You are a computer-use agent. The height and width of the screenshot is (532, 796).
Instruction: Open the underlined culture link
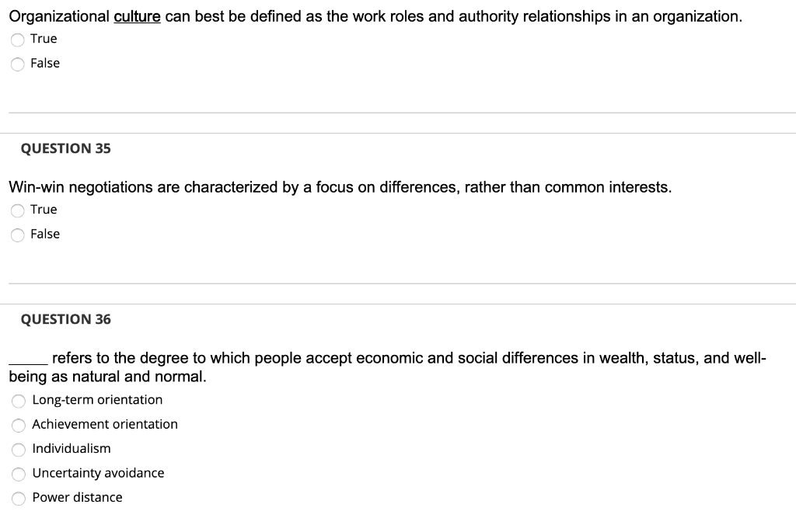coord(138,16)
